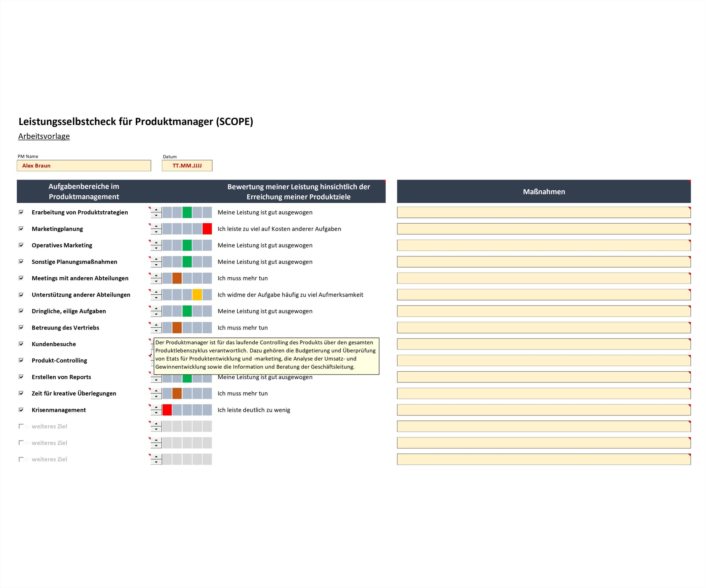Viewport: 706px width, 588px height.
Task: Uncheck the Erarbeitung von Produktstrategien checkbox
Action: [x=21, y=212]
